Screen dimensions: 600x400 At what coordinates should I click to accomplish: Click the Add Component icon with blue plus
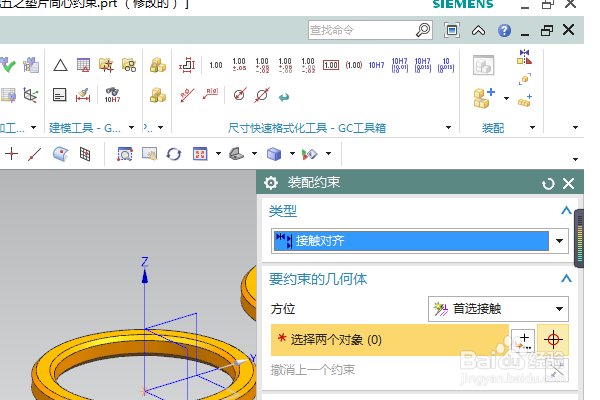(483, 98)
